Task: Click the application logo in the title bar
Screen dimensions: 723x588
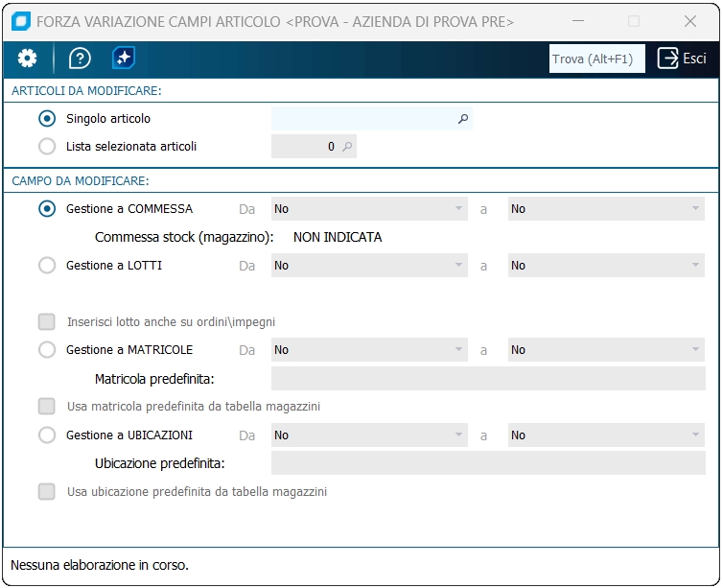Action: (x=21, y=21)
